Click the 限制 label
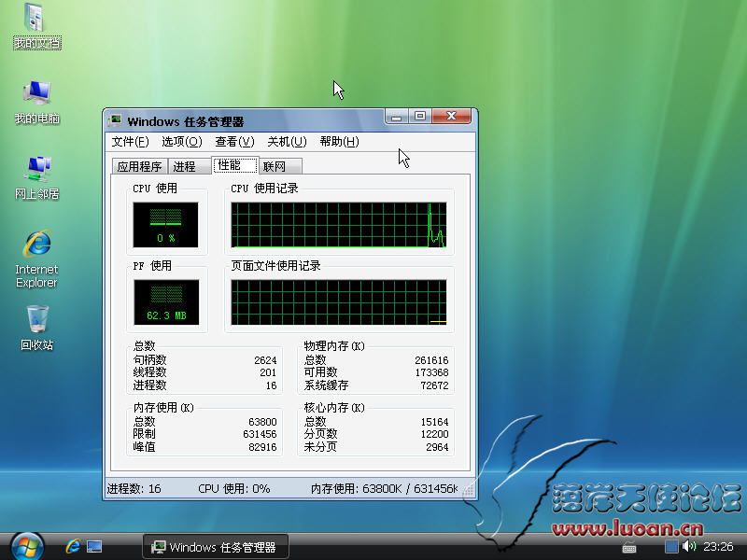The width and height of the screenshot is (747, 560). click(145, 434)
